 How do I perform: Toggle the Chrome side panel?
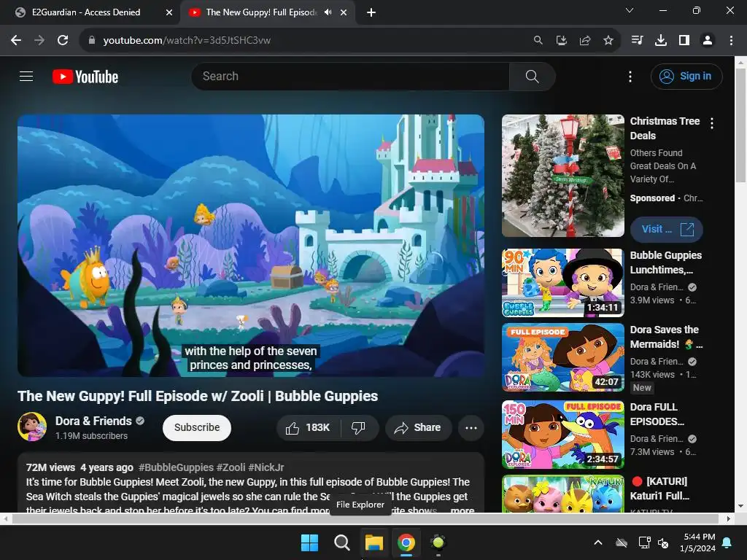click(684, 40)
